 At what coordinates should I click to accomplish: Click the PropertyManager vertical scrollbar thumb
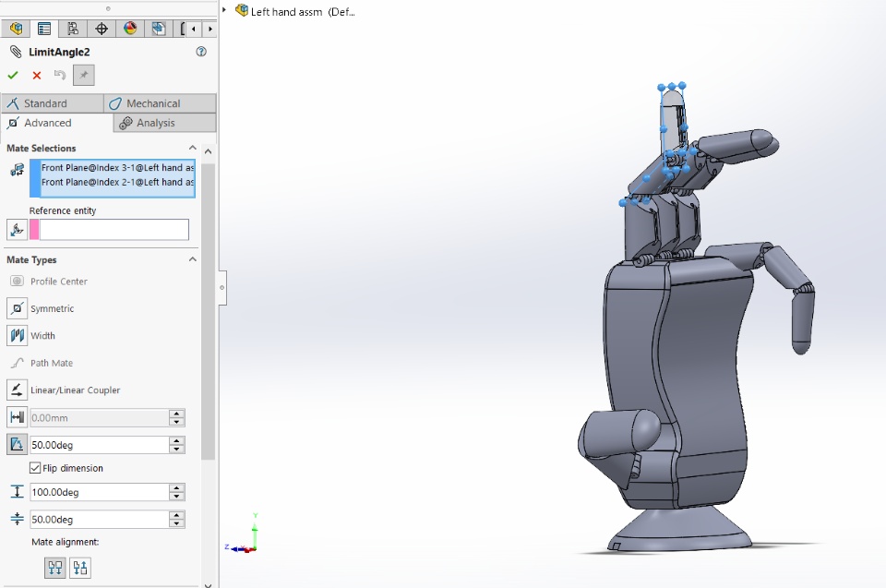pos(208,312)
